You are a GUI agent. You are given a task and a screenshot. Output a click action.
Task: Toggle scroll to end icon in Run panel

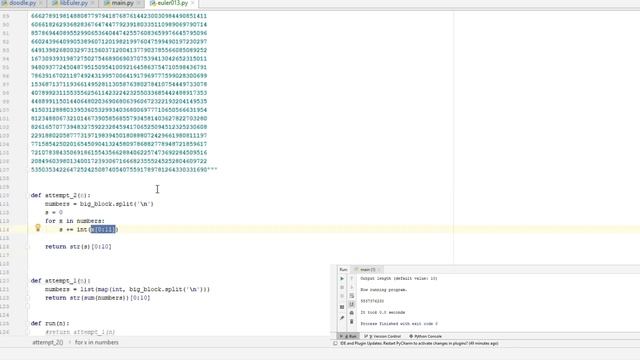pos(351,304)
